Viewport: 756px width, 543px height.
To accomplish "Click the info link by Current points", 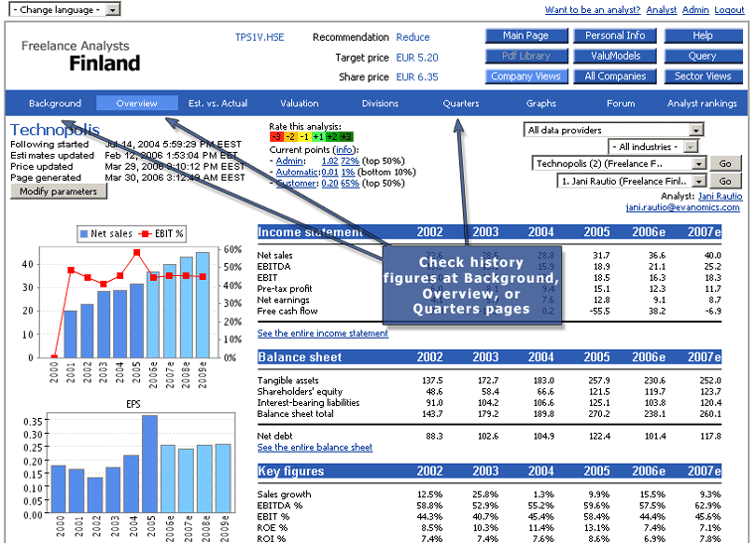I will pos(345,149).
